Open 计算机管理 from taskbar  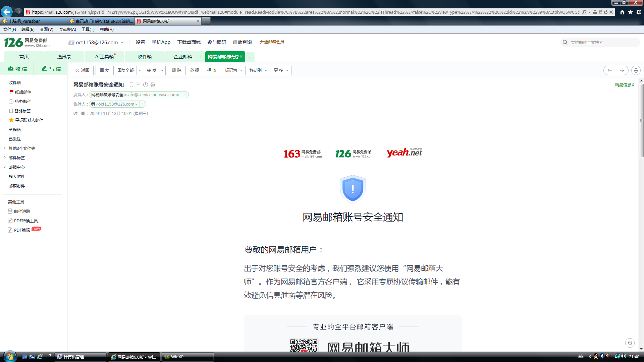pyautogui.click(x=80, y=357)
